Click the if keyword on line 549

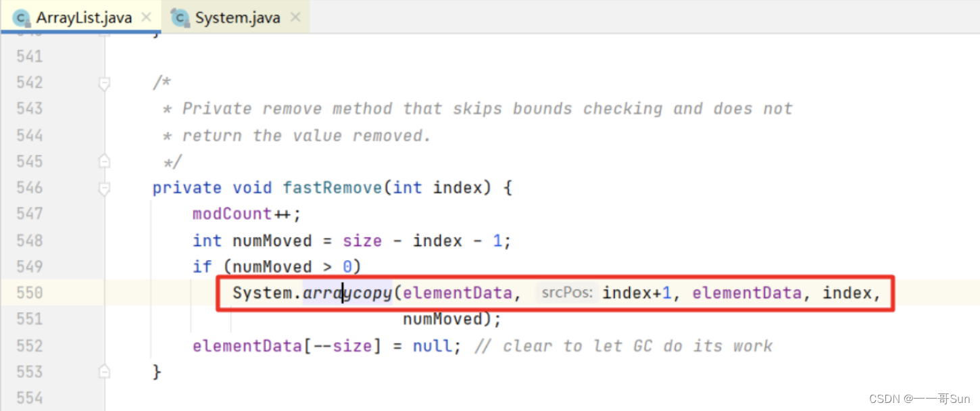pyautogui.click(x=202, y=267)
